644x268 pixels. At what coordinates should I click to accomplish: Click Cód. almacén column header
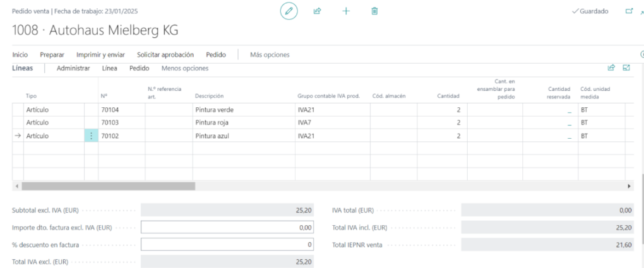389,96
